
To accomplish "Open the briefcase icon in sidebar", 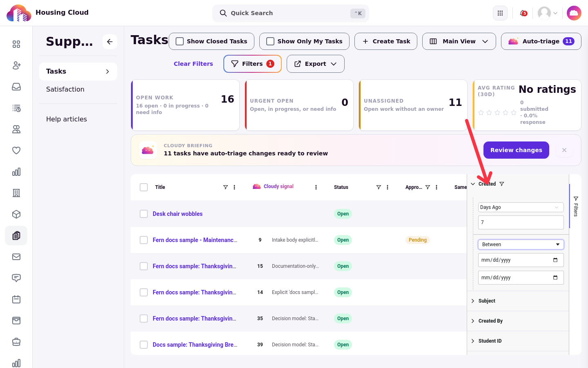I will (x=16, y=342).
